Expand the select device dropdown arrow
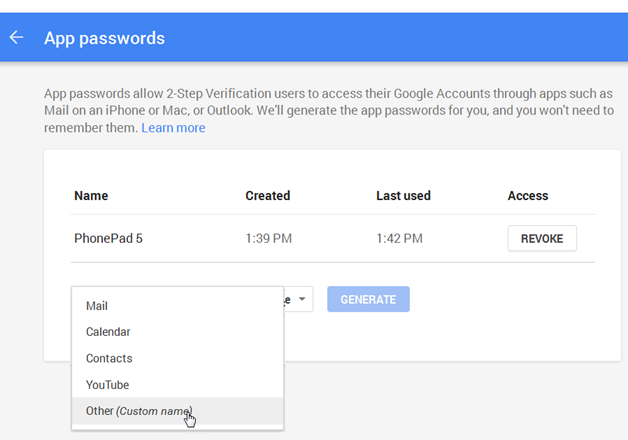This screenshot has width=628, height=440. click(302, 299)
